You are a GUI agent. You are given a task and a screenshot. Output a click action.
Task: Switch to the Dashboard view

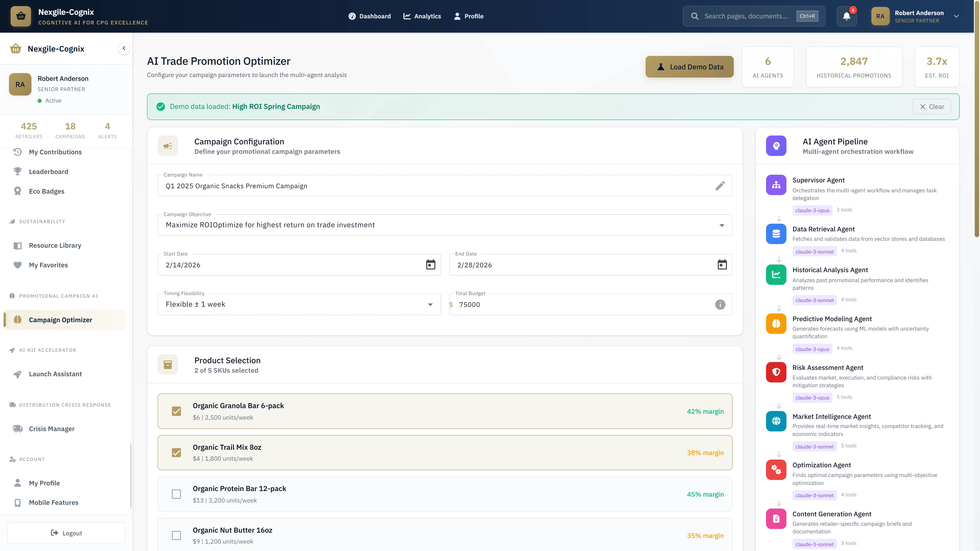click(369, 16)
